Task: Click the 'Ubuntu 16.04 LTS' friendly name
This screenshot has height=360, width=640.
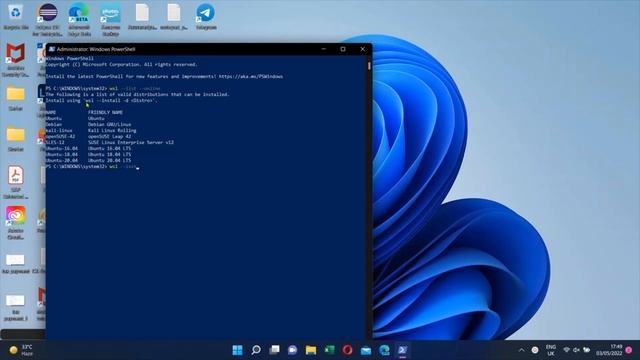Action: (109, 149)
